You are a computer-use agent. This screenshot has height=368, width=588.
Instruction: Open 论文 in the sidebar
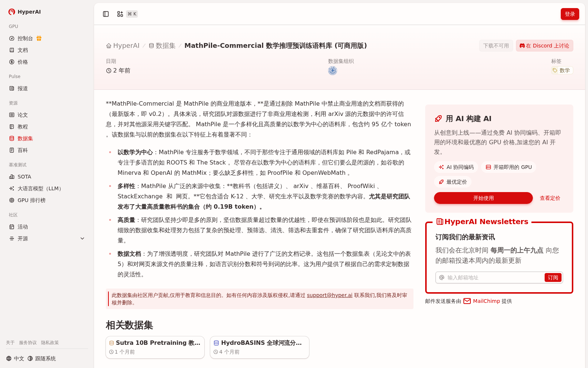point(22,115)
